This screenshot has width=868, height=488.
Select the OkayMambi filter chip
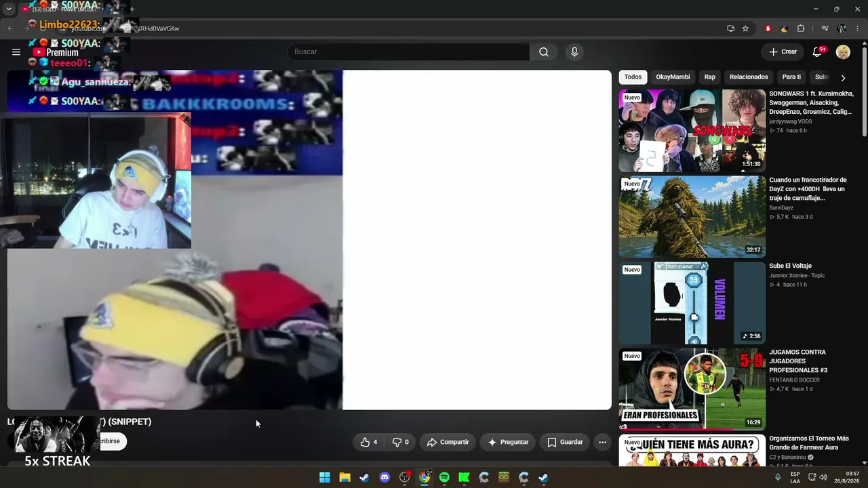tap(673, 77)
